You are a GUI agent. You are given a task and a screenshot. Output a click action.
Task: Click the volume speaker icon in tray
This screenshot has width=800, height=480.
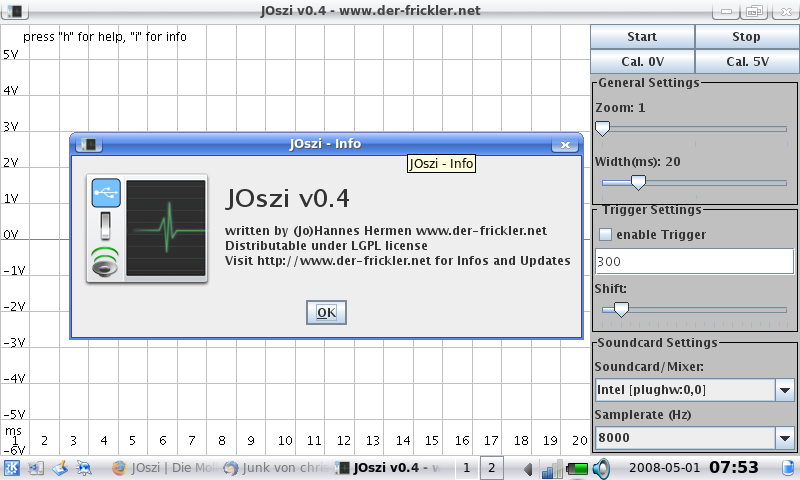click(601, 468)
